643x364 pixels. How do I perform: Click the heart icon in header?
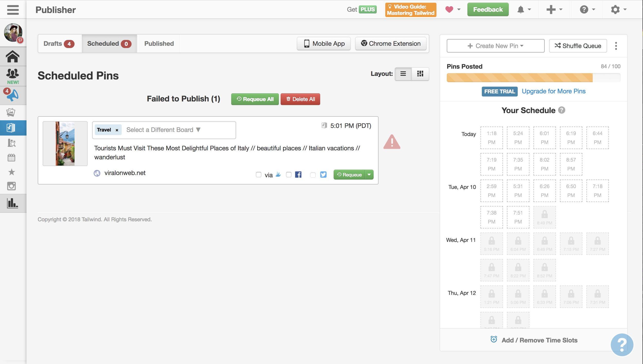pos(449,10)
